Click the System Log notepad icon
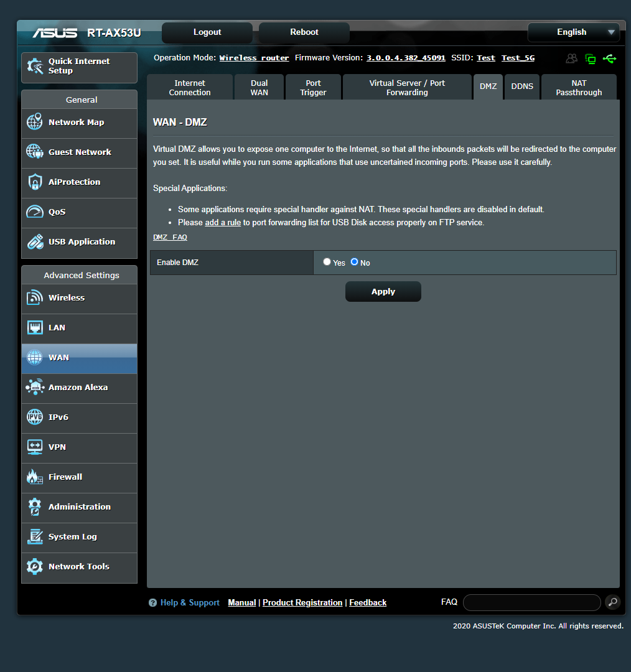 (x=35, y=536)
